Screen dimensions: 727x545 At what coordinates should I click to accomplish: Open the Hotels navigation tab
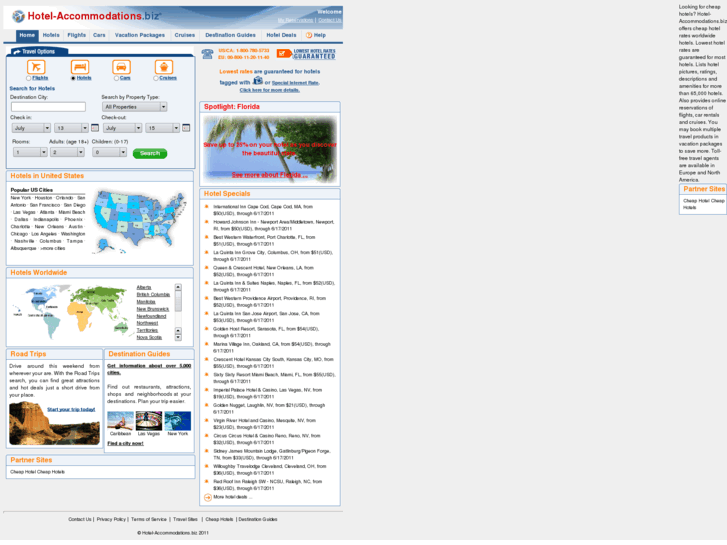51,35
